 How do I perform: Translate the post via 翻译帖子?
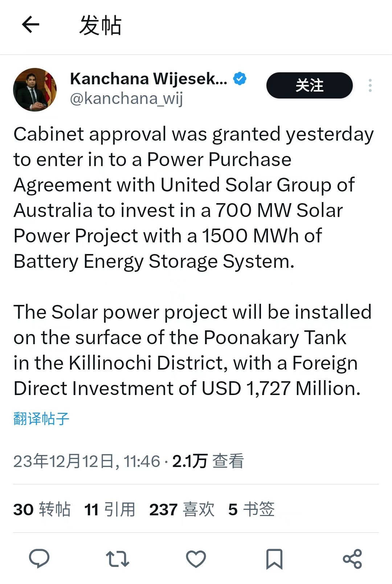(41, 419)
